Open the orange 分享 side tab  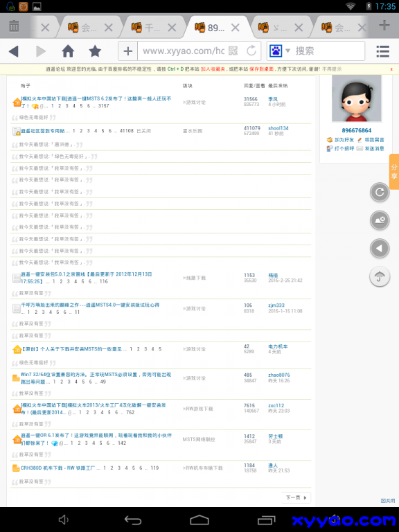tap(394, 172)
